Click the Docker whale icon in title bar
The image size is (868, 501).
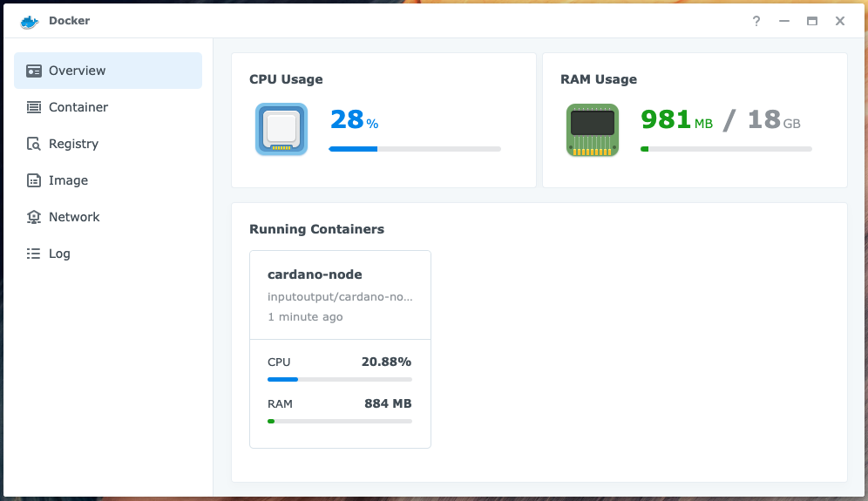30,21
